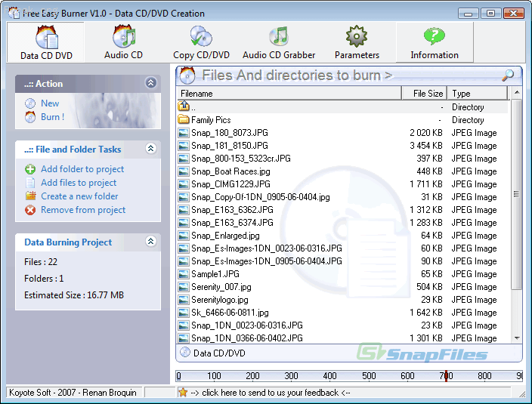This screenshot has height=404, width=532.
Task: Click the vertical scrollbar thumb in file list
Action: [516, 194]
